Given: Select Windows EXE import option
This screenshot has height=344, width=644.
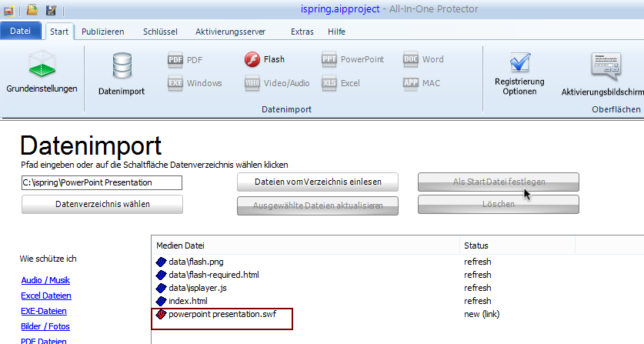Looking at the screenshot, I should 195,83.
